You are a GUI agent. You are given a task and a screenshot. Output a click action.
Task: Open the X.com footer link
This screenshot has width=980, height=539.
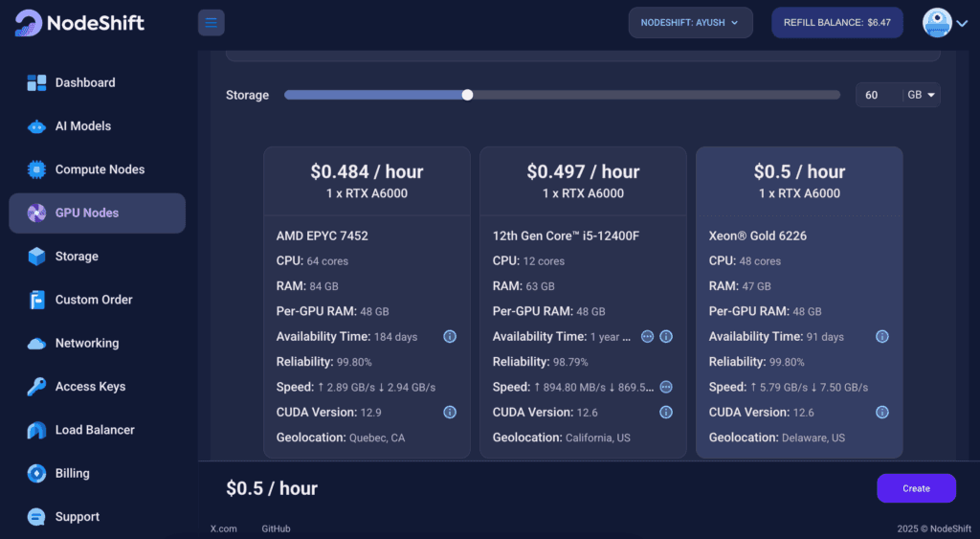224,529
